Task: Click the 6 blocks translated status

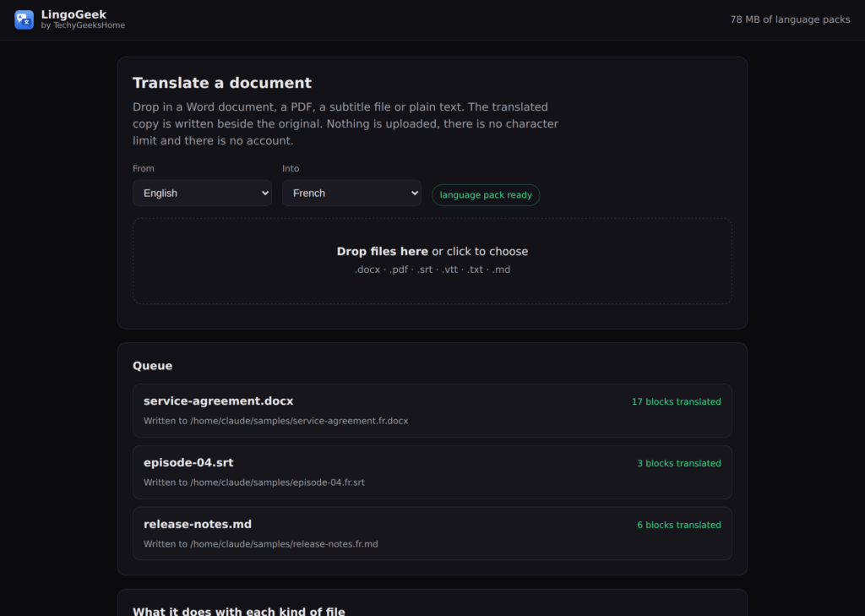Action: tap(678, 525)
